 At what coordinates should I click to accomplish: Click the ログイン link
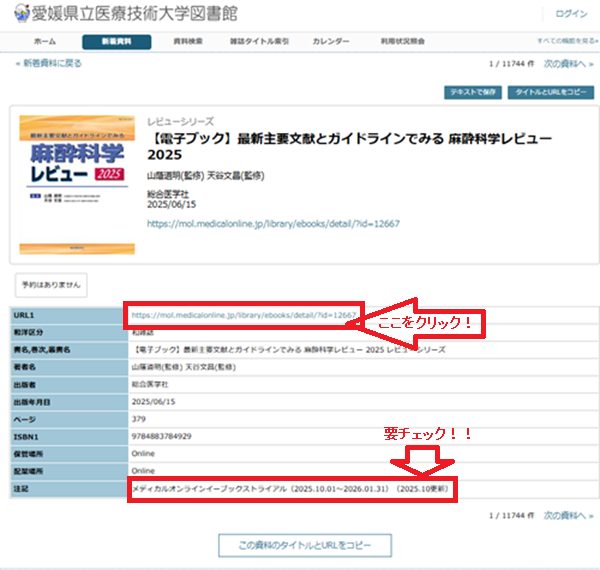pos(571,14)
